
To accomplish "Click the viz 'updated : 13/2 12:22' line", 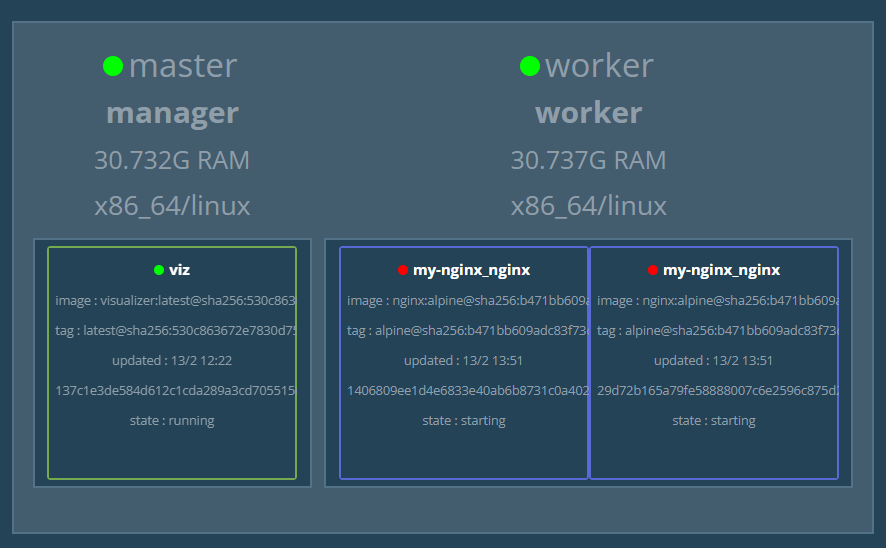I will (x=172, y=361).
